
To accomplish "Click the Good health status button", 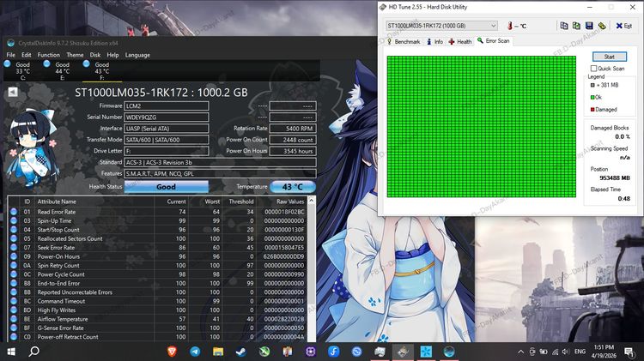I will [166, 187].
